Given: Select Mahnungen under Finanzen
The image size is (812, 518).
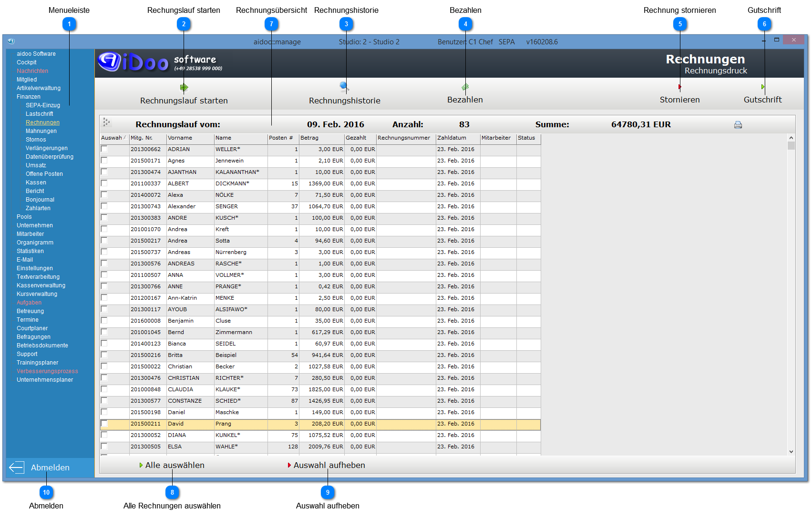Looking at the screenshot, I should point(41,131).
